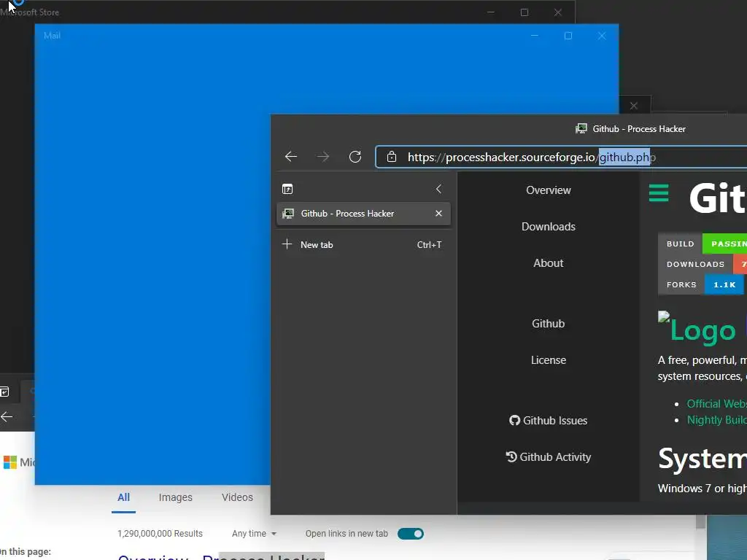Click the address bar URL field
Image resolution: width=747 pixels, height=560 pixels.
point(561,157)
